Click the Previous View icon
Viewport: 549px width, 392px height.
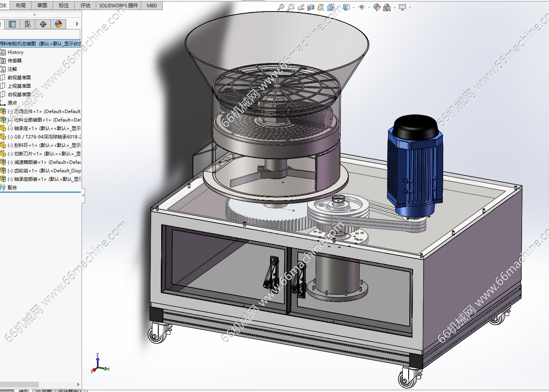[x=301, y=7]
